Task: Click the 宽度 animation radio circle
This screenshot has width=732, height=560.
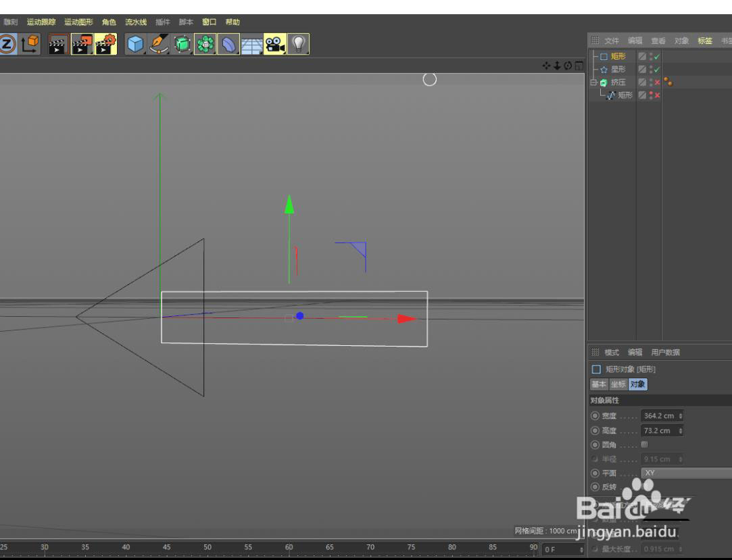Action: click(595, 415)
